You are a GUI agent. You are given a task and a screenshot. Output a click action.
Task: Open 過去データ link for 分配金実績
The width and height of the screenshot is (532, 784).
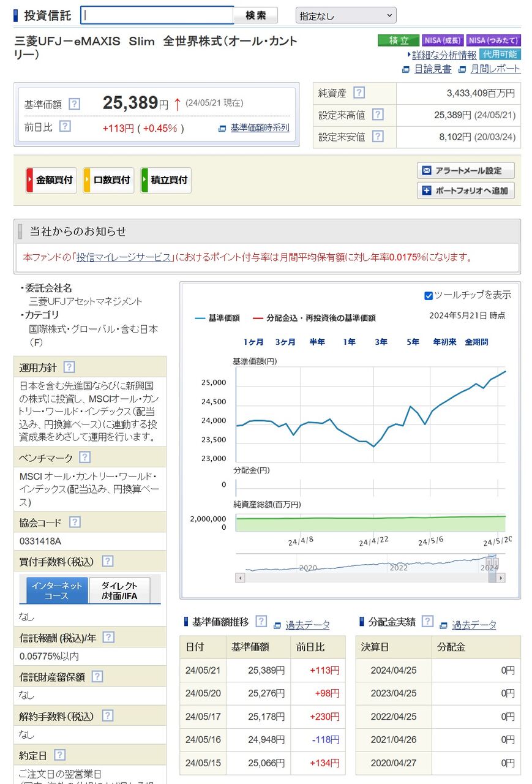click(x=474, y=625)
